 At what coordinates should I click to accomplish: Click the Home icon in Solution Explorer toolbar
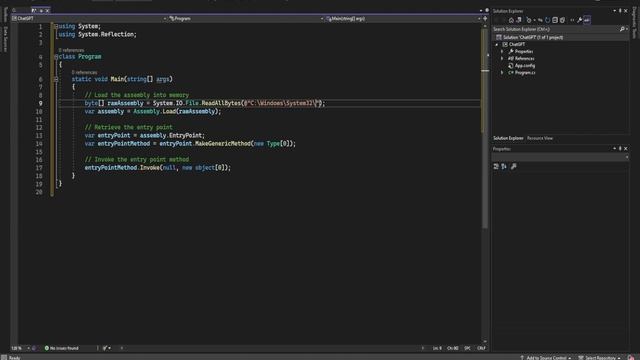click(511, 20)
